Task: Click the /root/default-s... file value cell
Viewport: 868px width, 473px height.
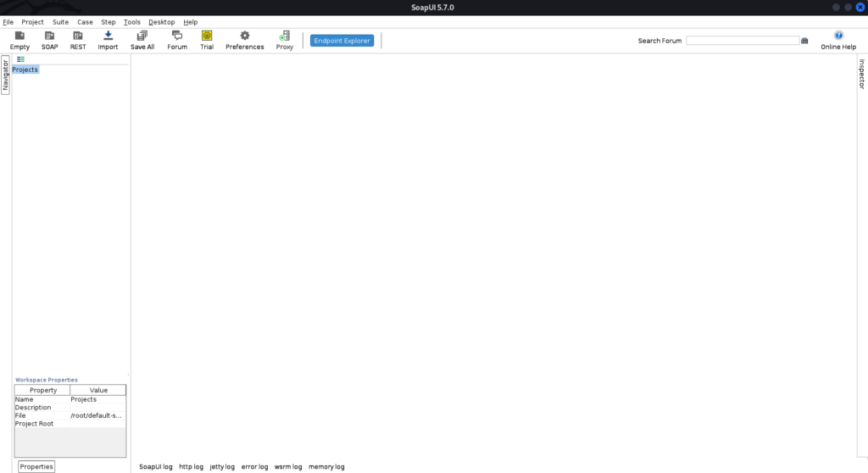Action: pyautogui.click(x=98, y=415)
